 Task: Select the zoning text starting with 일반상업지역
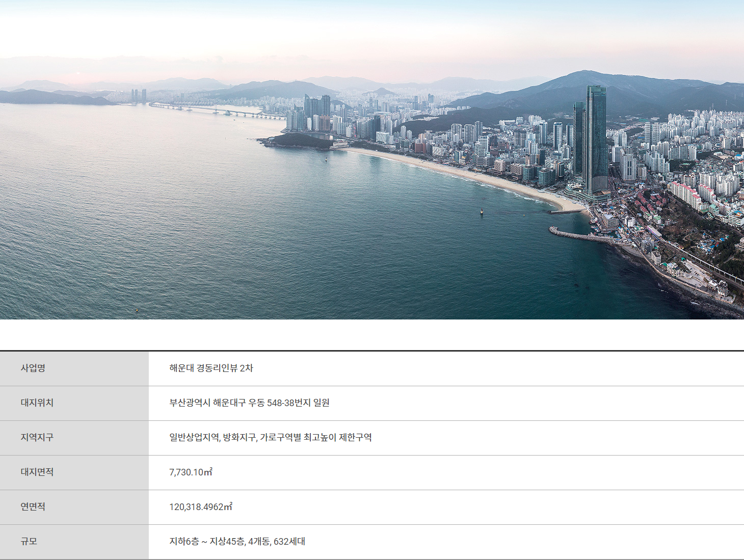(271, 438)
